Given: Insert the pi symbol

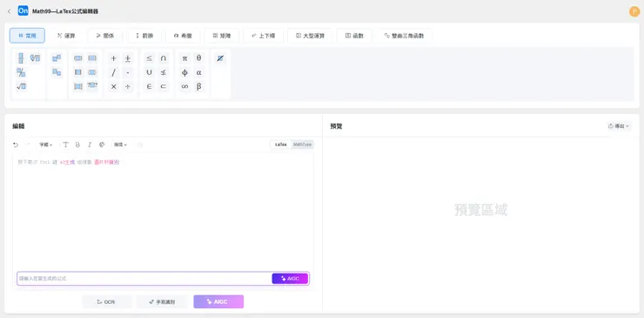Looking at the screenshot, I should click(x=184, y=58).
